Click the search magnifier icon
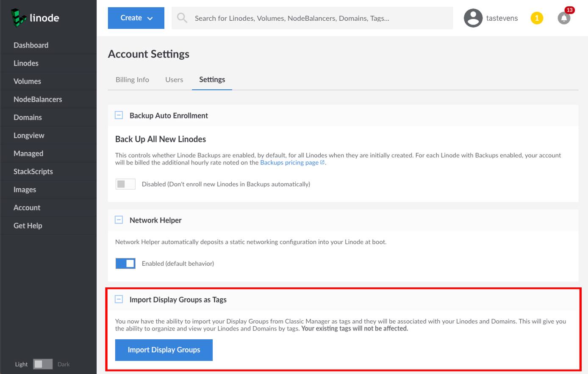Screen dimensions: 588x374 [x=181, y=18]
